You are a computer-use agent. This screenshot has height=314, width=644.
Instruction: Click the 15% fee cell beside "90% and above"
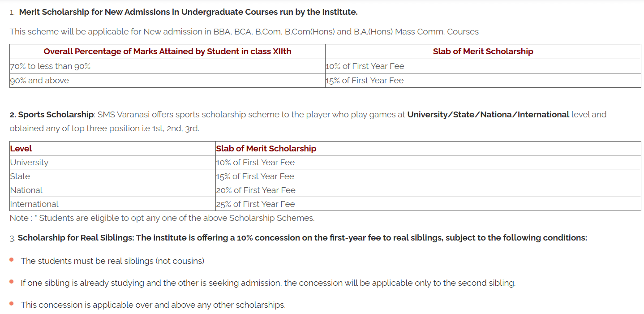pos(365,81)
